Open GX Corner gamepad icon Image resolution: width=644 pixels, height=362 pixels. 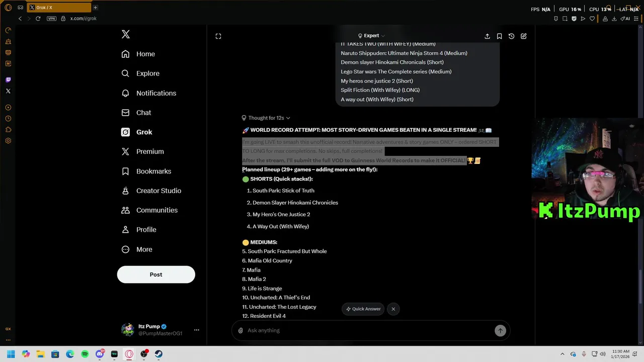(x=21, y=8)
